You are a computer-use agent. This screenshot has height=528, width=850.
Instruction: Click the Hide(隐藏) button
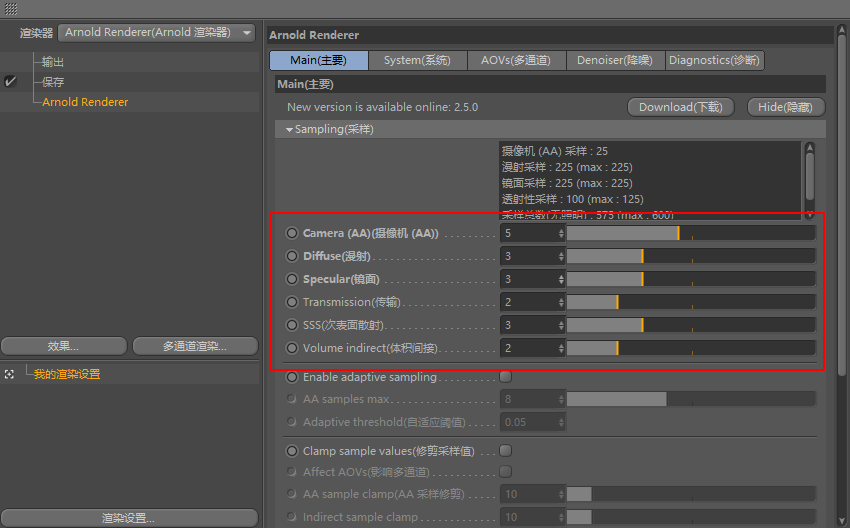point(785,107)
